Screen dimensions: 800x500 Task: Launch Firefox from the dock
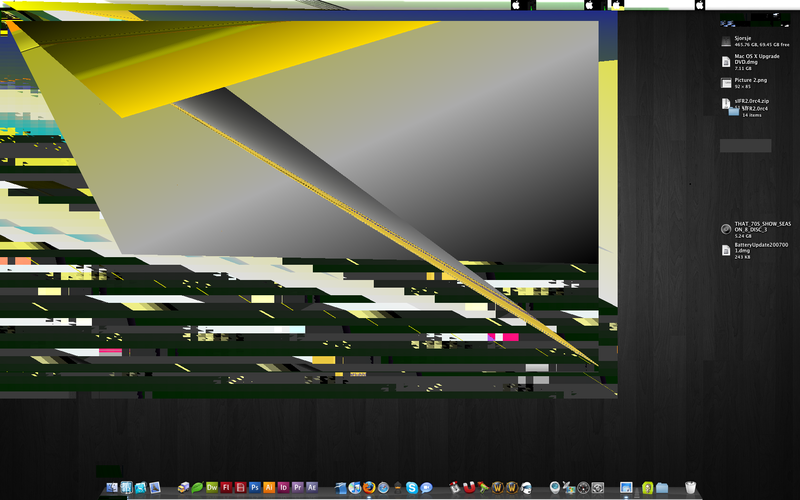(x=369, y=487)
